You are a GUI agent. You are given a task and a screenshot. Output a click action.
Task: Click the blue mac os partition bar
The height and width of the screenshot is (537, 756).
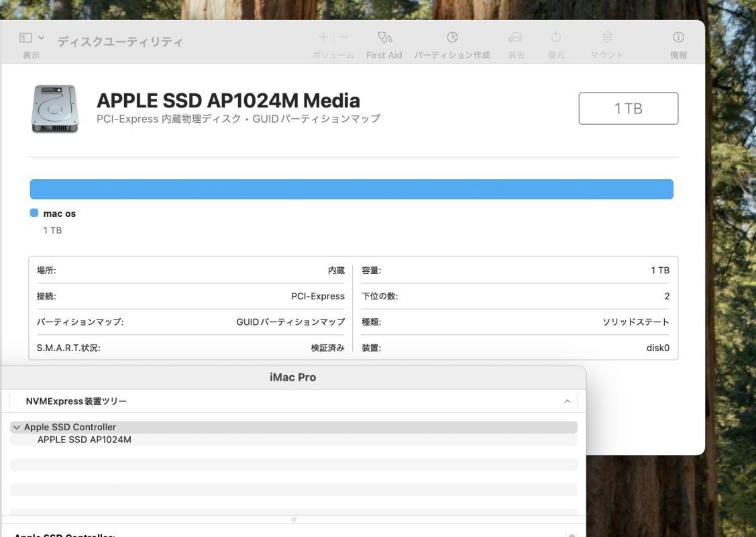(352, 189)
